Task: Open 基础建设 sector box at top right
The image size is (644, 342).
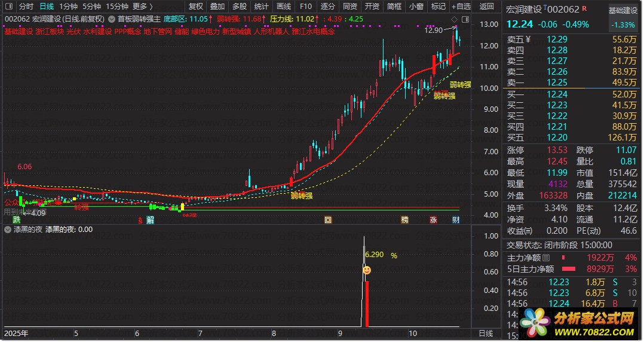Action: [x=622, y=17]
